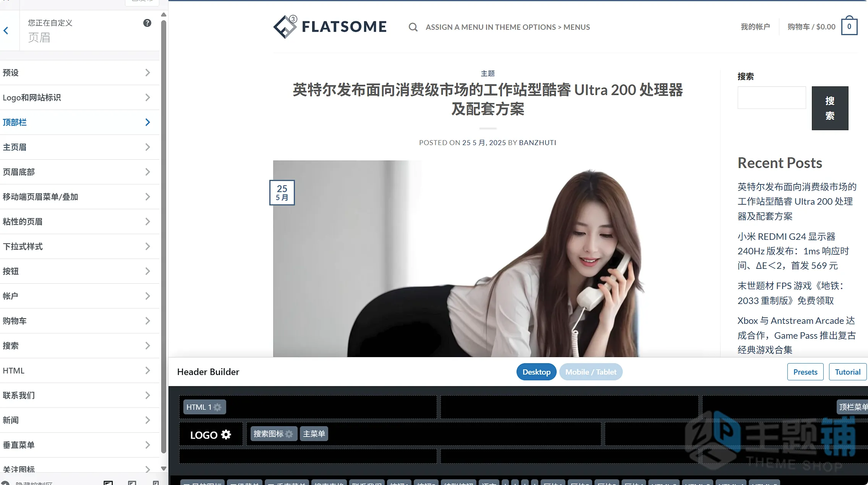Expand 移动端页眉菜单/叠加 section
The height and width of the screenshot is (485, 868).
tap(79, 197)
